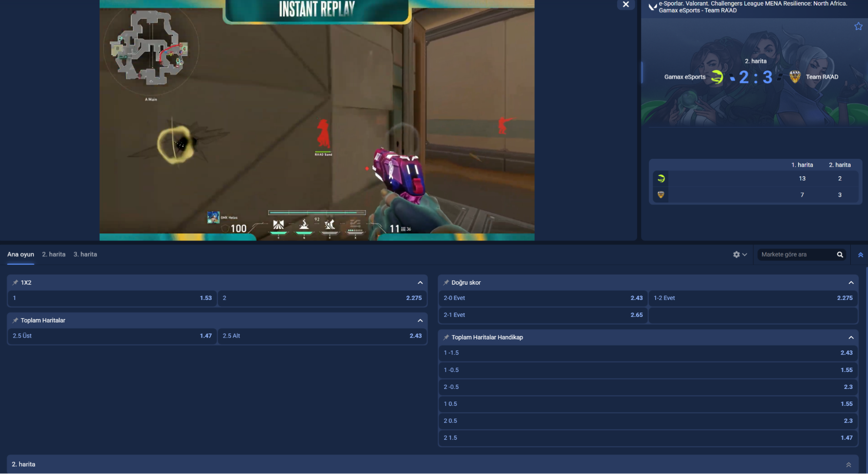This screenshot has width=868, height=474.
Task: Pin the Toplam Haritalar Handikap market
Action: point(446,337)
